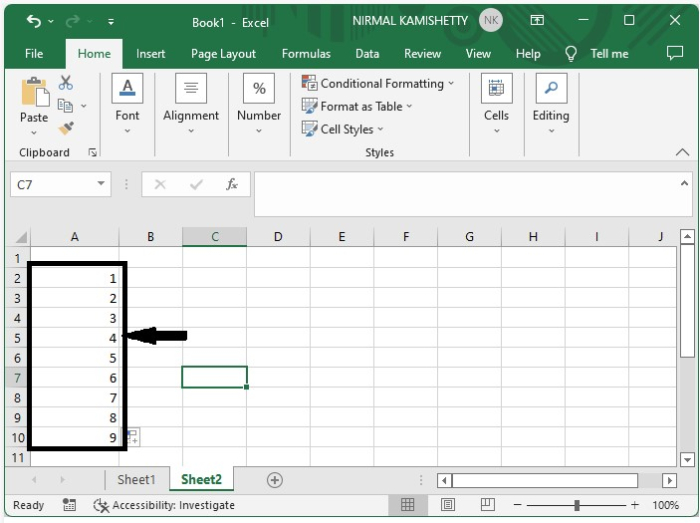Switch to the Review tab

422,54
